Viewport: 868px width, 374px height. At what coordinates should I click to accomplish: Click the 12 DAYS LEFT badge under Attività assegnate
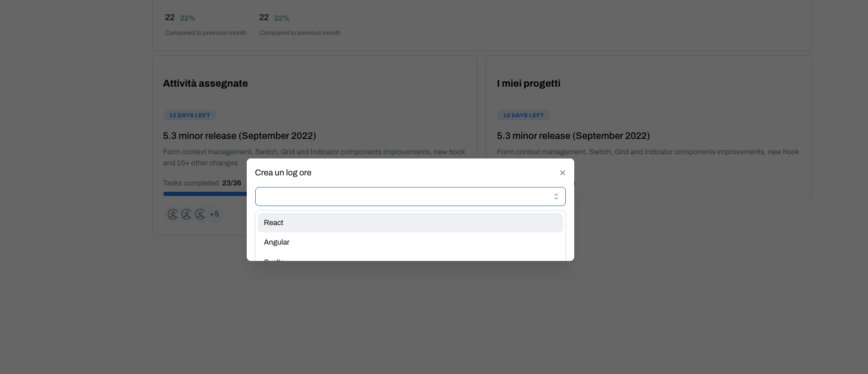point(190,115)
